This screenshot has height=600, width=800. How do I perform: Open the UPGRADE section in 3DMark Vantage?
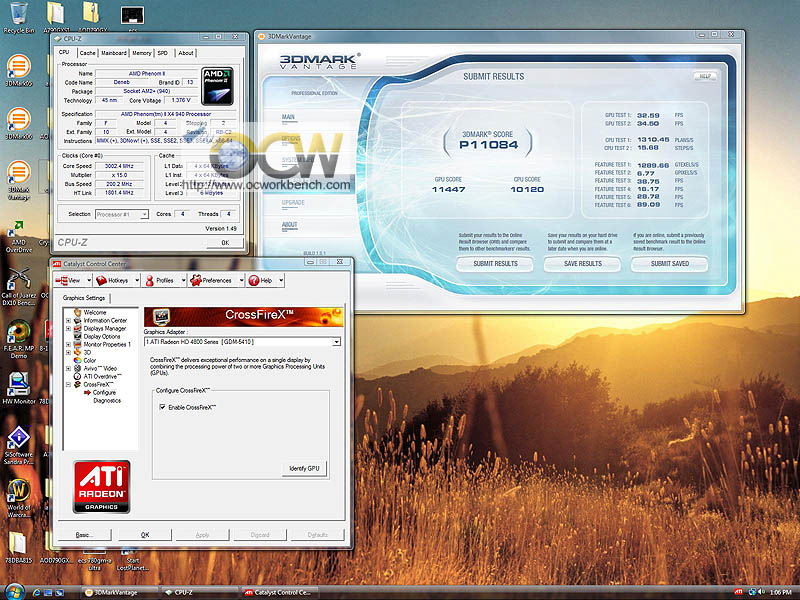(293, 203)
